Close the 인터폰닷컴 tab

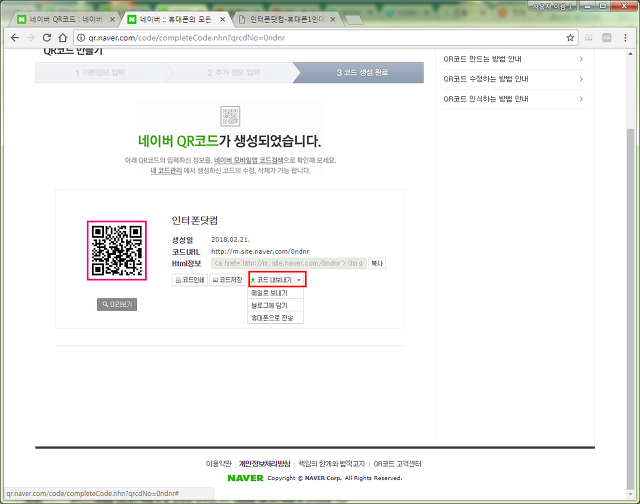pyautogui.click(x=333, y=19)
